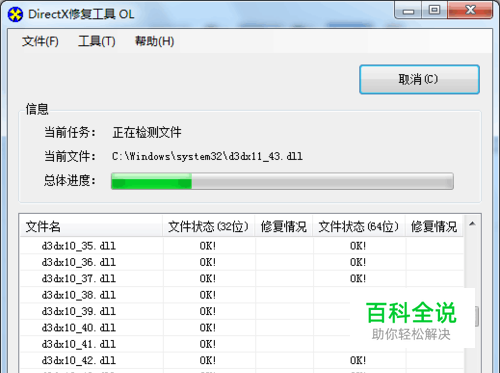This screenshot has width=500, height=373.
Task: Click the 正在检测文件 task status text
Action: (147, 132)
